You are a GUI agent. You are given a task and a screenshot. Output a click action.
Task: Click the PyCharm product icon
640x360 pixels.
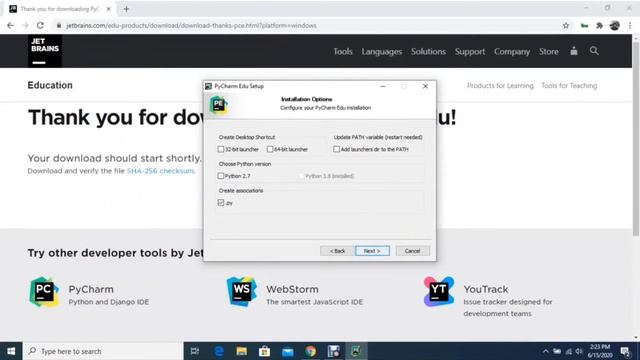coord(44,292)
